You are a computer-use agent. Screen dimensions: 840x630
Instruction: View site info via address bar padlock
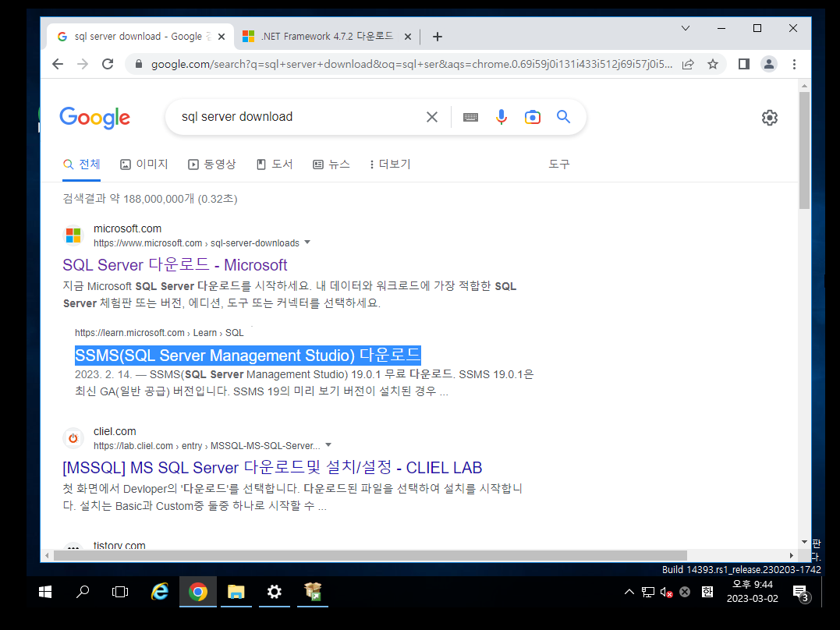pos(139,64)
